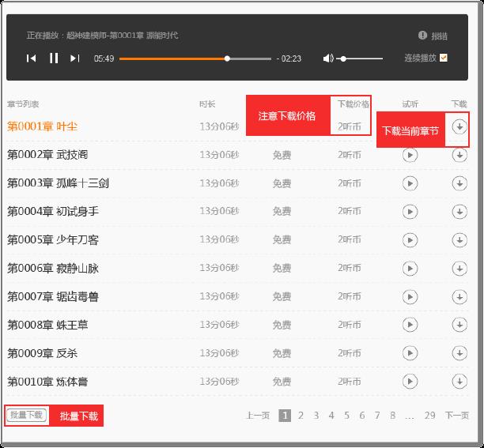Image resolution: width=484 pixels, height=448 pixels.
Task: Jump to last page 29
Action: click(x=429, y=416)
